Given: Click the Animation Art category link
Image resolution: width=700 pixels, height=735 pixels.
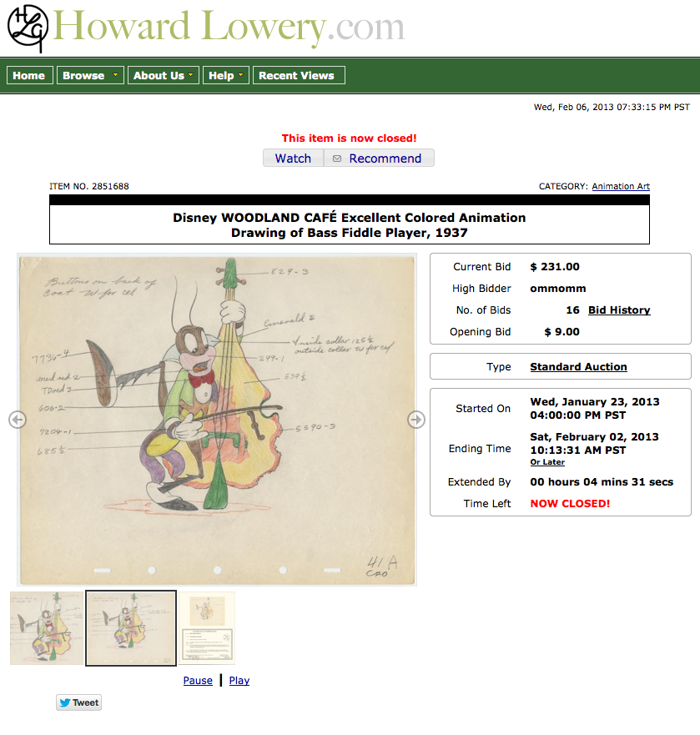Looking at the screenshot, I should coord(620,186).
